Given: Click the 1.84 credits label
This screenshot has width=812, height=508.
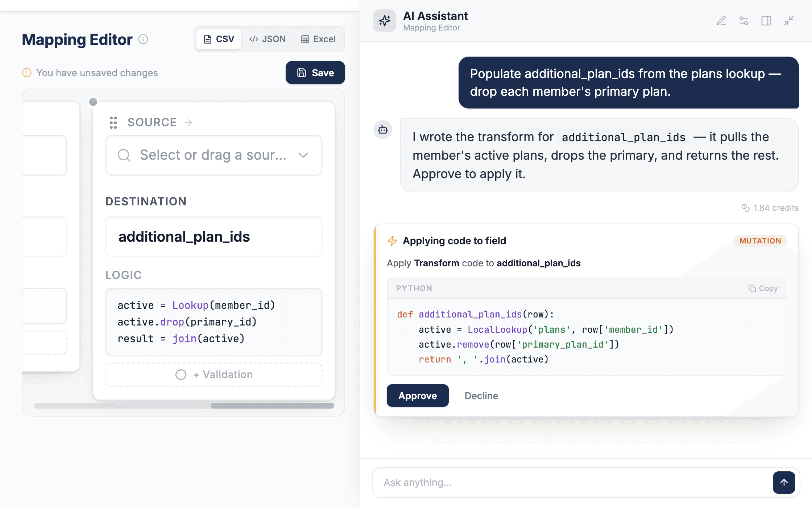Looking at the screenshot, I should pyautogui.click(x=776, y=208).
